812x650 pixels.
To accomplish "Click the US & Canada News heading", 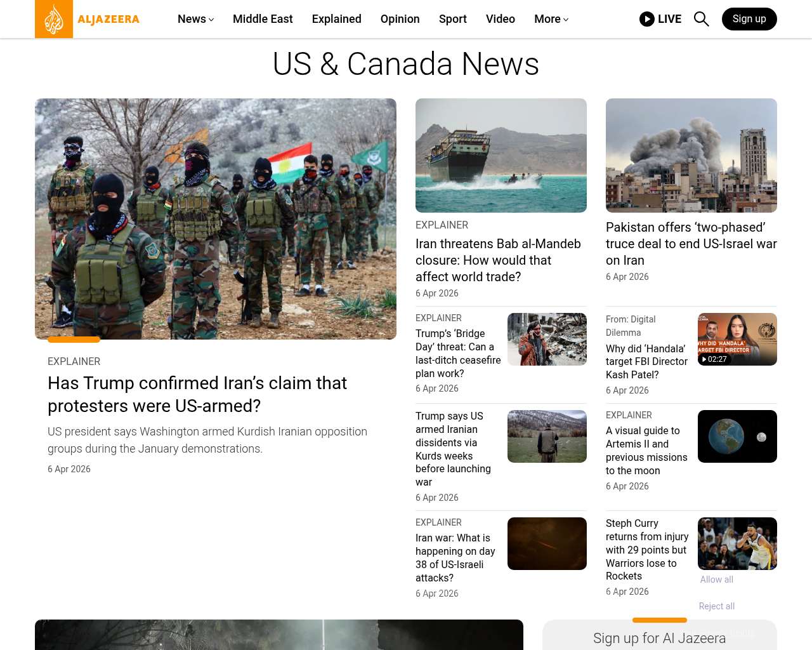I will pyautogui.click(x=406, y=64).
